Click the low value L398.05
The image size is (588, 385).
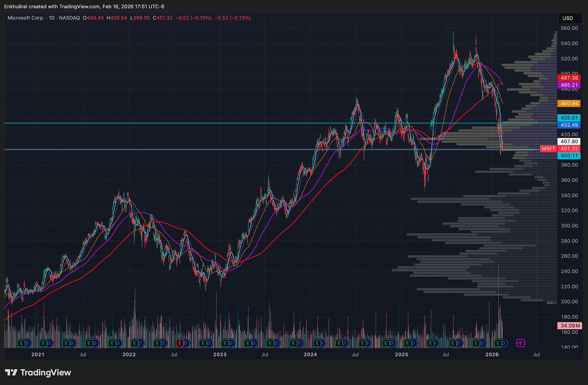[x=140, y=18]
